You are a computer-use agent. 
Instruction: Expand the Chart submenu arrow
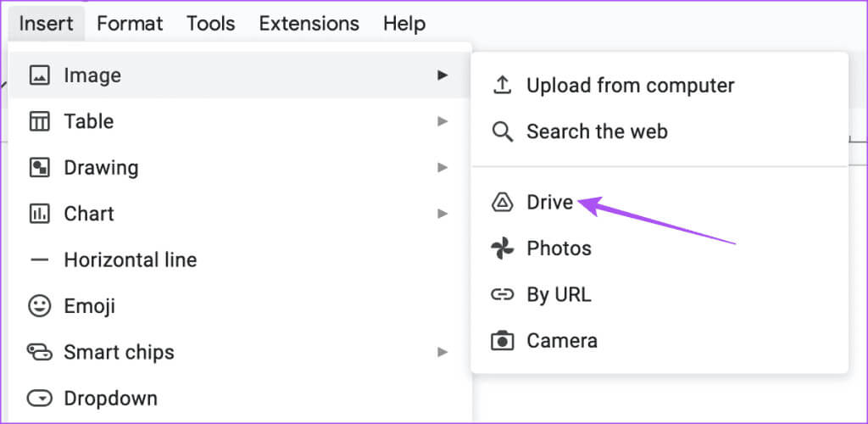tap(442, 214)
